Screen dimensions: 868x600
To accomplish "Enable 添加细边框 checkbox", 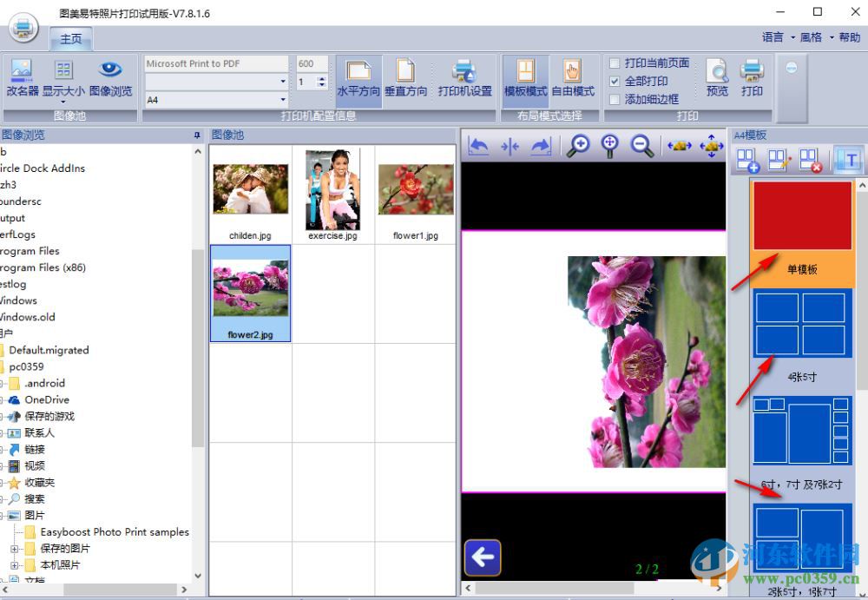I will click(615, 100).
